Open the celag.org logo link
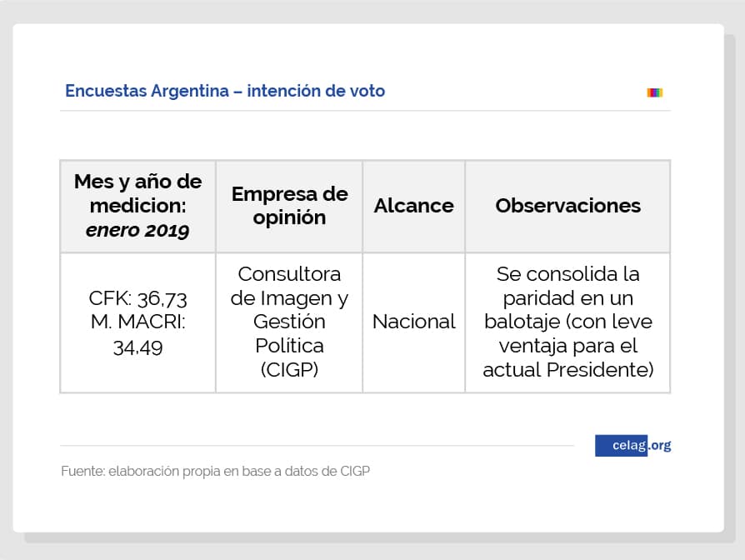 [x=632, y=446]
